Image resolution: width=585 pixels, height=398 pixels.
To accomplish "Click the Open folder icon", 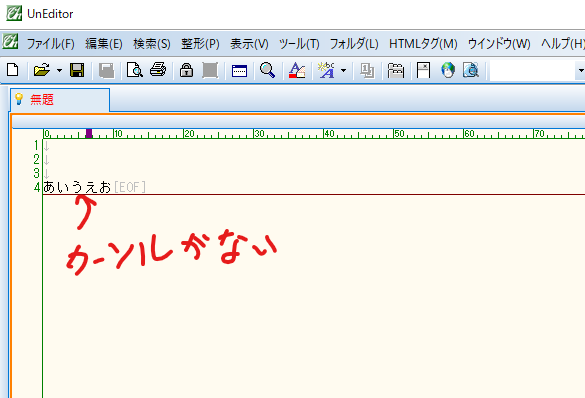I will 41,70.
